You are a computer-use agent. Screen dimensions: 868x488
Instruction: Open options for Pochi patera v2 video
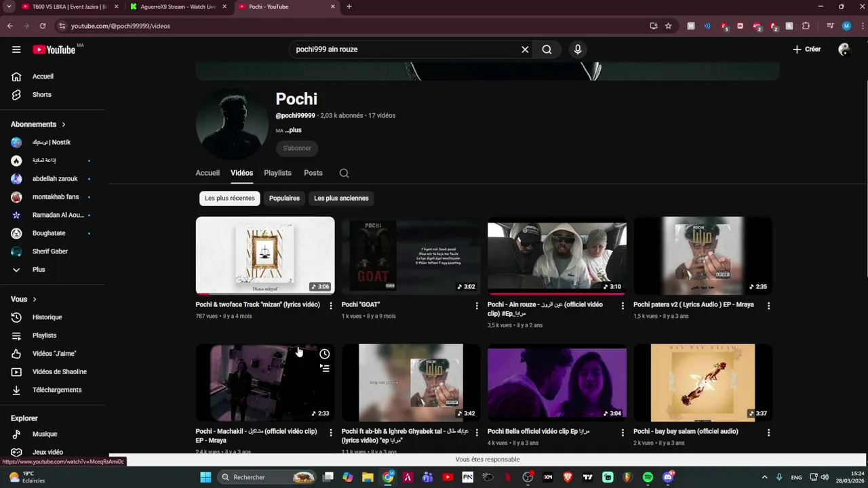pos(768,306)
